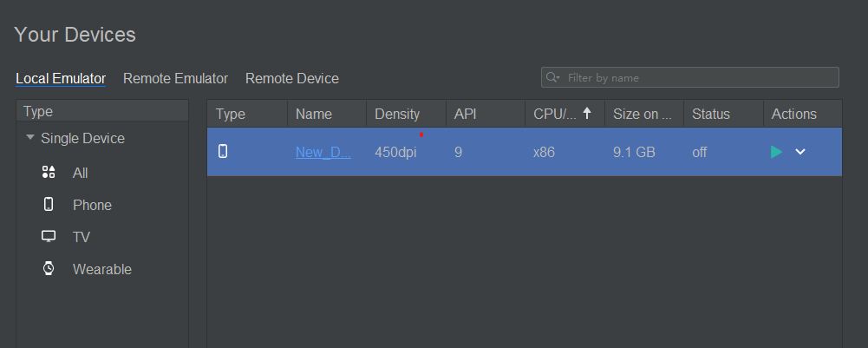The width and height of the screenshot is (868, 348).
Task: Choose the All devices icon in the sidebar
Action: 49,173
